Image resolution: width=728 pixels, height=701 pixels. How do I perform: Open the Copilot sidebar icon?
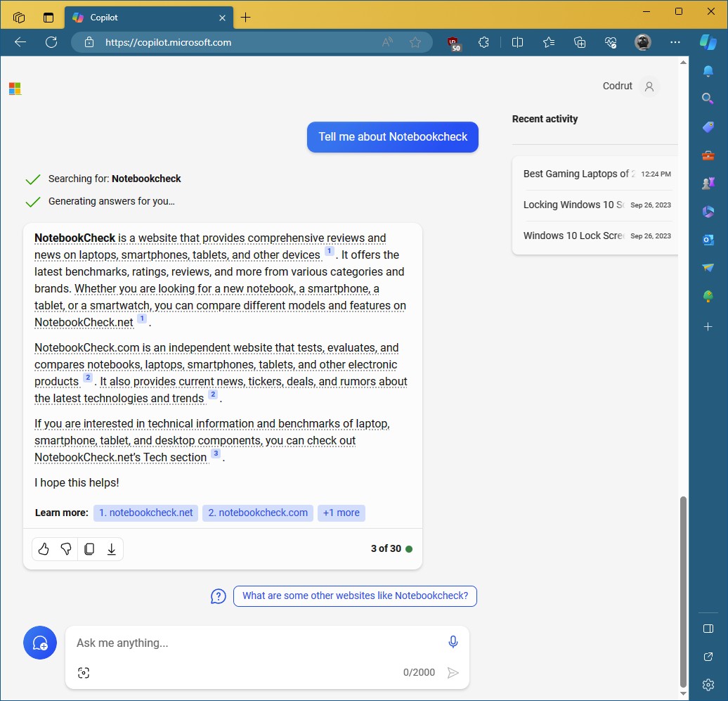tap(708, 41)
